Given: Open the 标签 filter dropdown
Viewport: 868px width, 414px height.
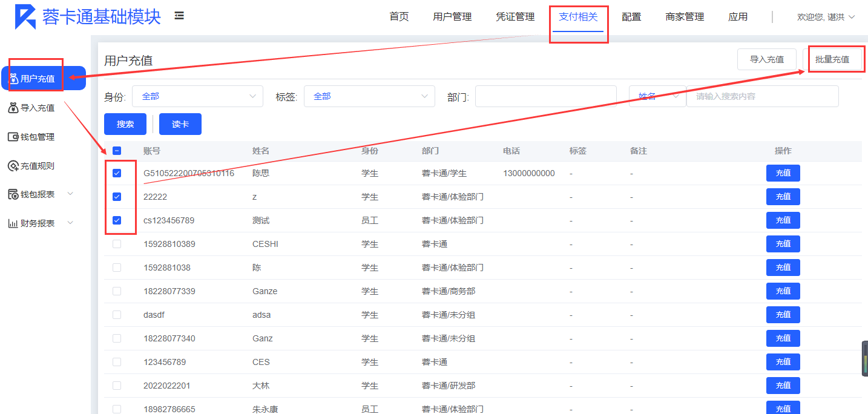Looking at the screenshot, I should click(x=369, y=96).
